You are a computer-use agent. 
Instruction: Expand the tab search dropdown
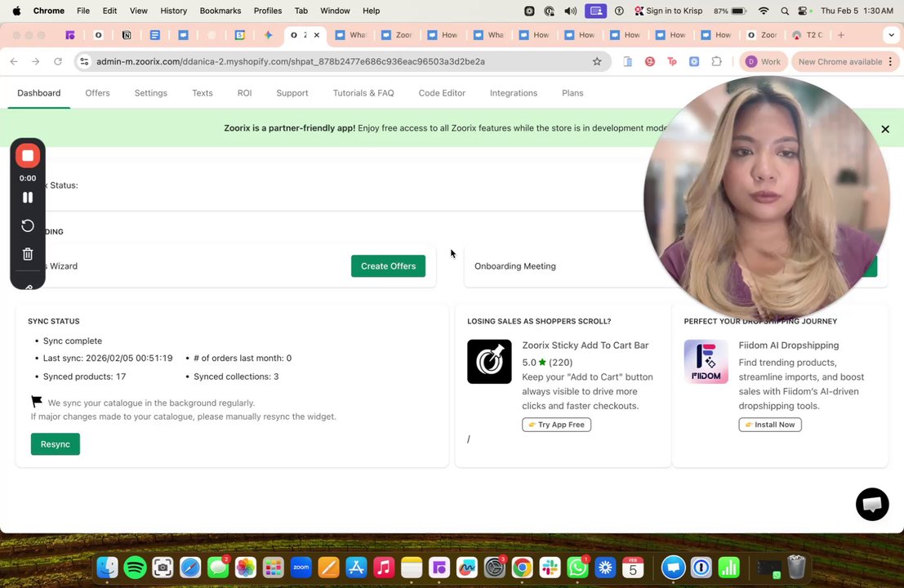point(891,35)
